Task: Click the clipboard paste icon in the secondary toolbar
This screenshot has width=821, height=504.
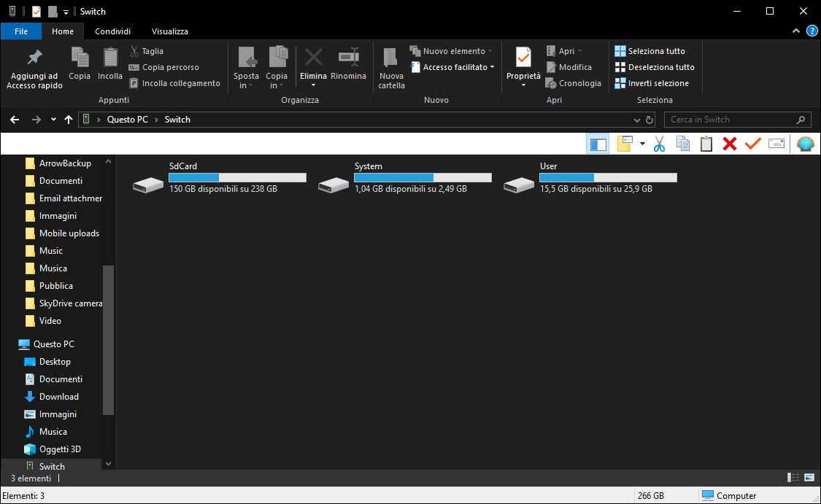Action: 706,144
